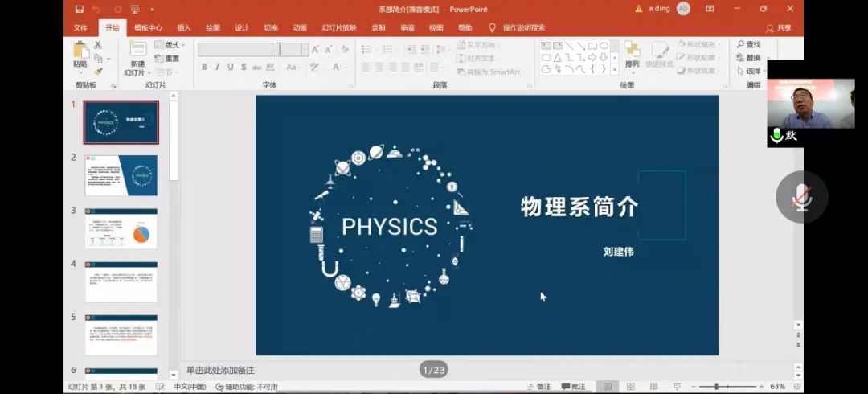This screenshot has width=868, height=394.
Task: Select slide 3 thumbnail with pie chart
Action: (x=121, y=228)
